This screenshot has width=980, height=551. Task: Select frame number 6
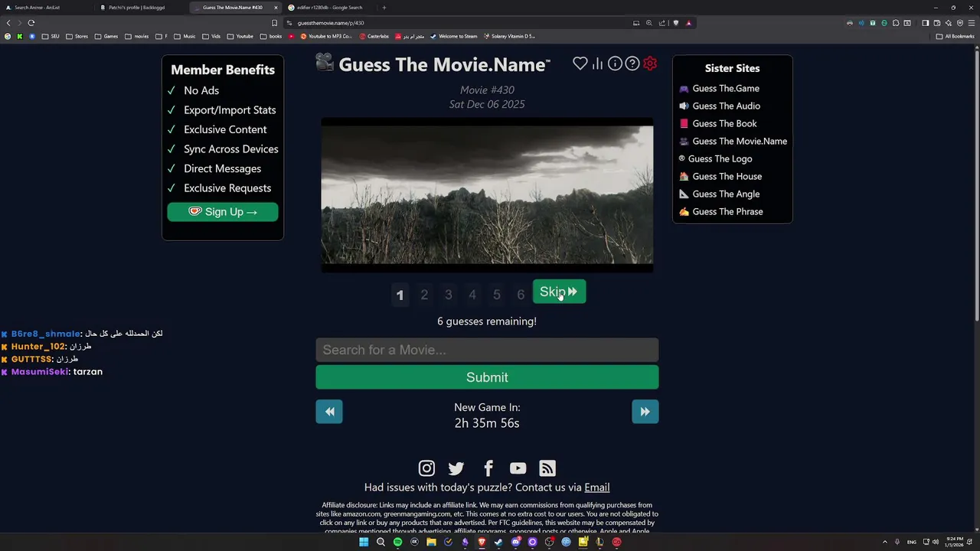(x=521, y=295)
